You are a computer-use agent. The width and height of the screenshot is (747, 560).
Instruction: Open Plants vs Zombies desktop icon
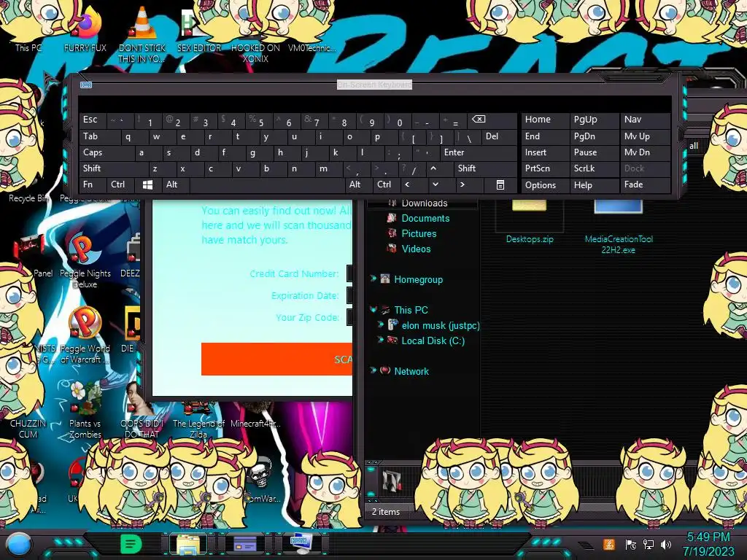[x=85, y=411]
